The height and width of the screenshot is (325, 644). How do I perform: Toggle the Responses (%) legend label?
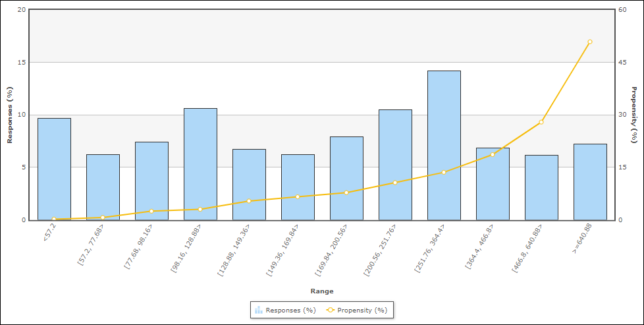tap(290, 310)
